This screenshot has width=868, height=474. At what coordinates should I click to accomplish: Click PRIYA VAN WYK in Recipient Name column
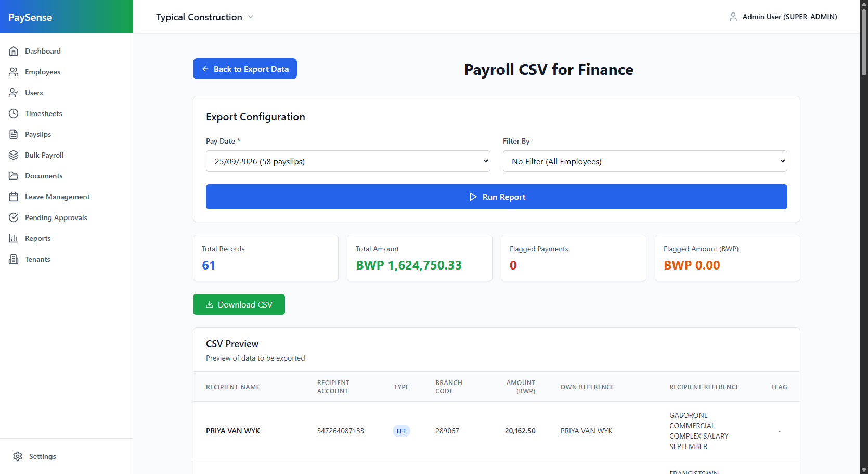click(232, 431)
